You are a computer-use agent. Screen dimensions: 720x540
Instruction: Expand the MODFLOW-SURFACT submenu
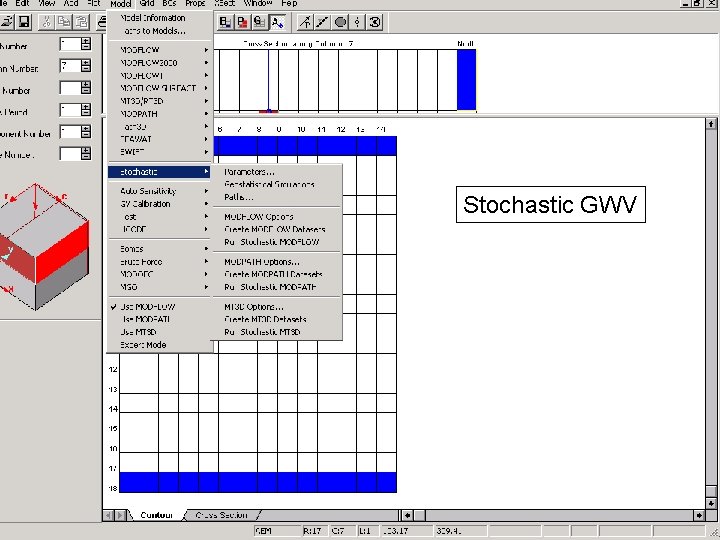pos(160,88)
